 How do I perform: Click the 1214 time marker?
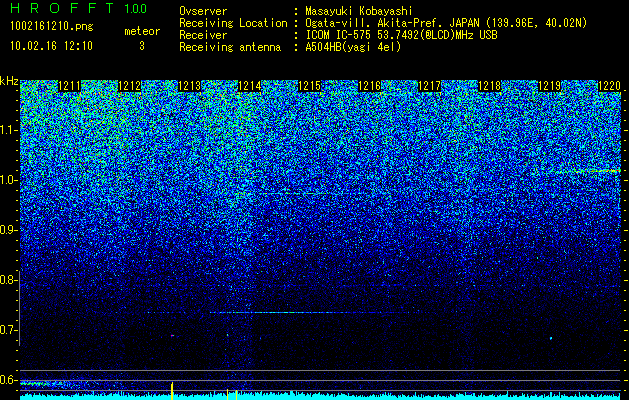pos(250,86)
